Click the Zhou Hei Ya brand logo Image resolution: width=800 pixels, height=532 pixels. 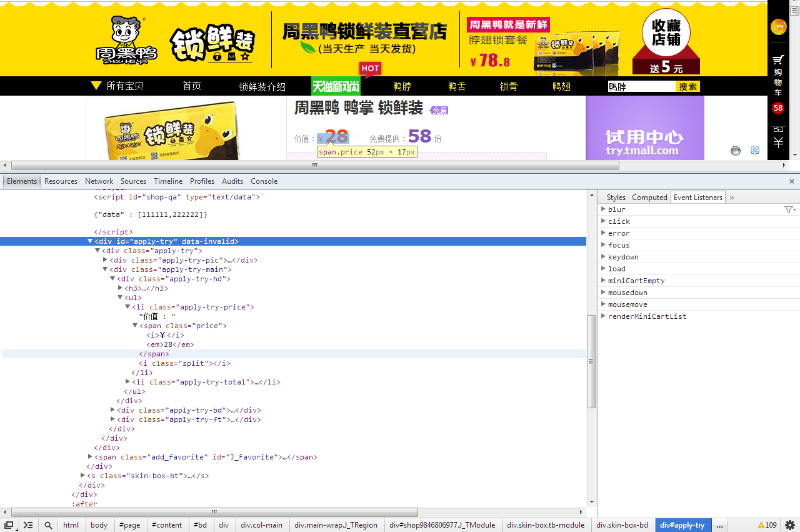[x=126, y=39]
